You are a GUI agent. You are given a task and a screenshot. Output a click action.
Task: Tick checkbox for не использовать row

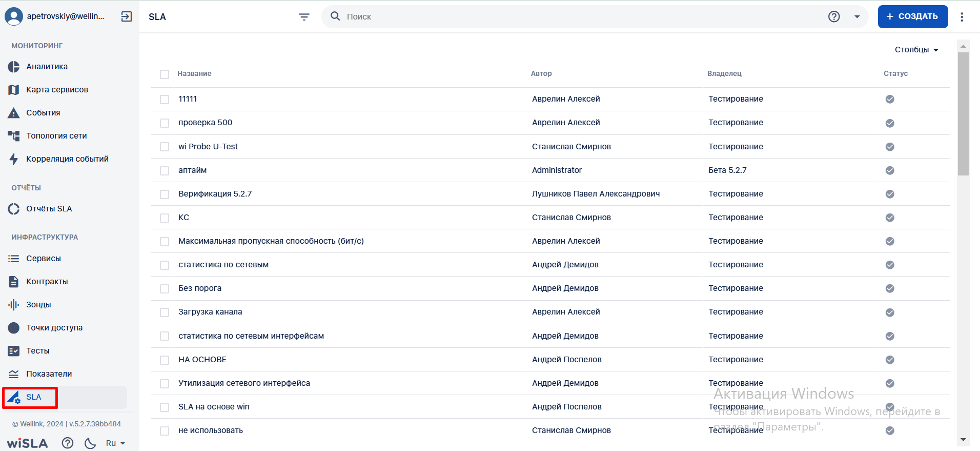click(165, 431)
